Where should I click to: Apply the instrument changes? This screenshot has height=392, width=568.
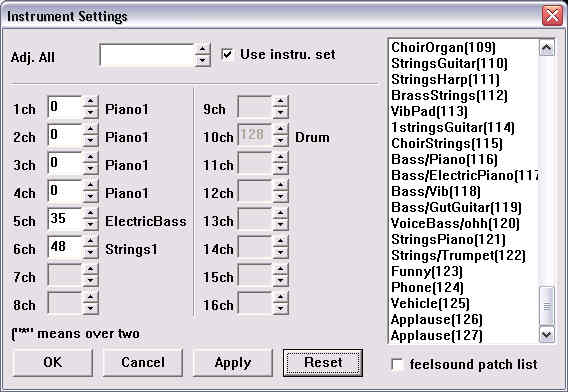(233, 363)
